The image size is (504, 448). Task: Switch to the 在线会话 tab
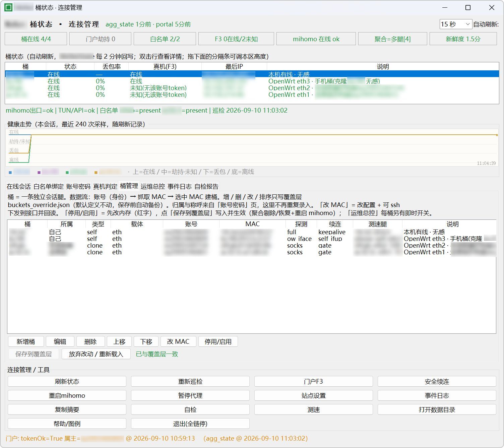point(19,186)
